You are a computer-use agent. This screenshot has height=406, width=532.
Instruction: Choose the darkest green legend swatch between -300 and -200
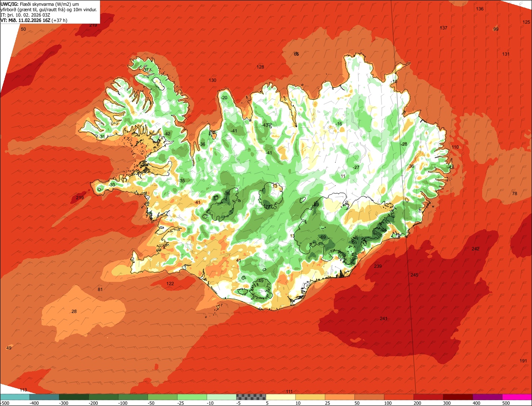[74, 397]
